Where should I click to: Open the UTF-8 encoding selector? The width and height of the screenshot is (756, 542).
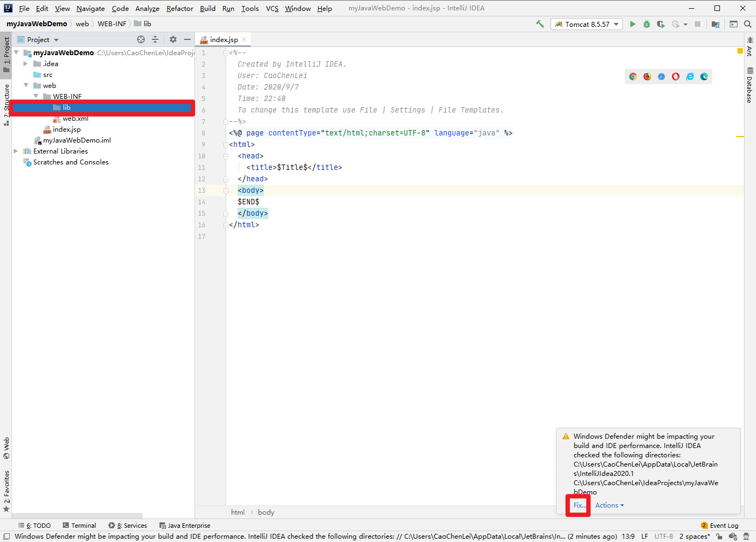point(664,537)
